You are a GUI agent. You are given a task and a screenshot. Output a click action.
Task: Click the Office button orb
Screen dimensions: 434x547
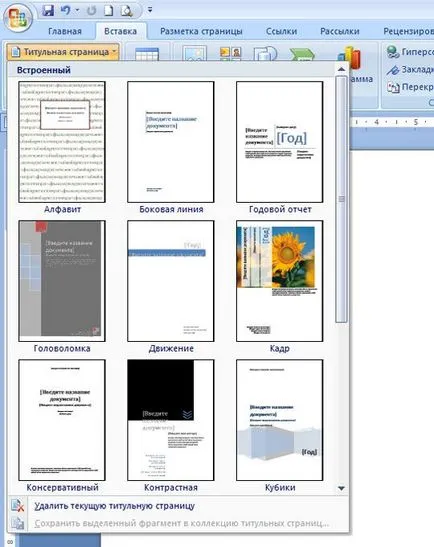click(17, 17)
